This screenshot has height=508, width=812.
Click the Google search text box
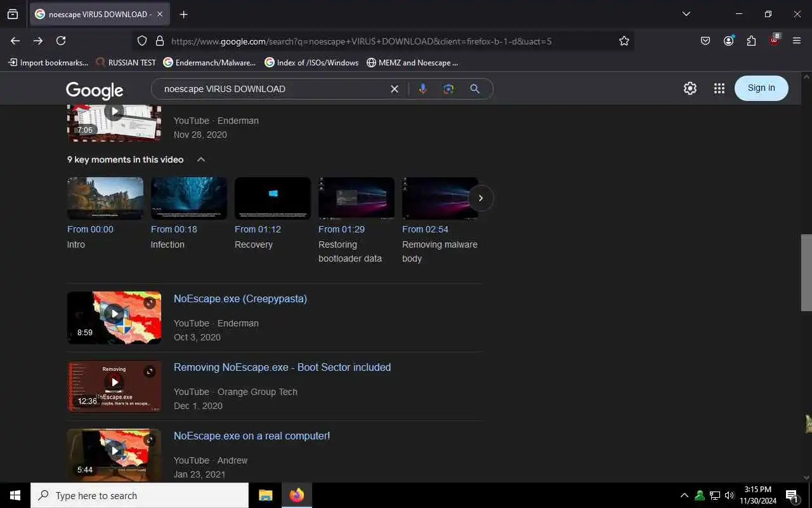pos(273,89)
